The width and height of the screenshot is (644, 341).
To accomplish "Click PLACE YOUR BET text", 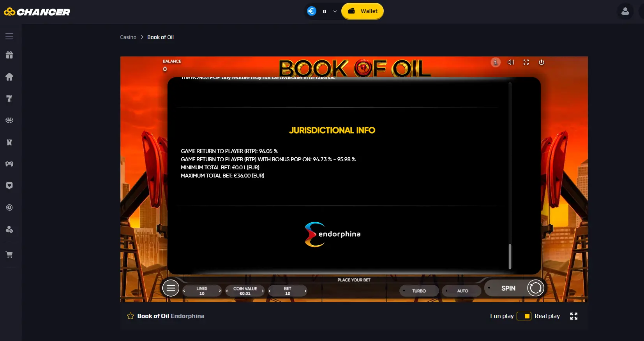I will point(354,280).
